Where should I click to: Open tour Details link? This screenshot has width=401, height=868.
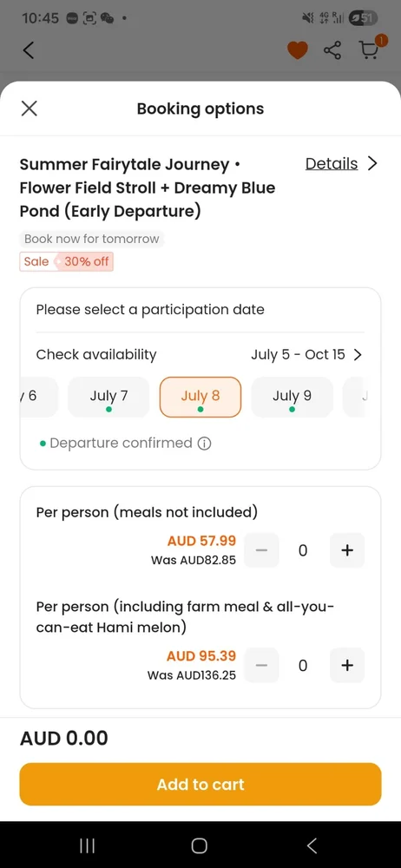pyautogui.click(x=332, y=164)
